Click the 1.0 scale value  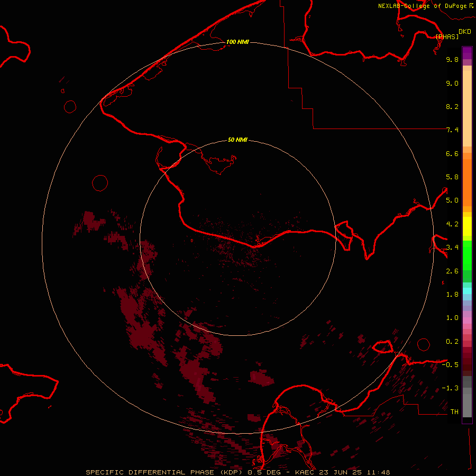coord(452,318)
